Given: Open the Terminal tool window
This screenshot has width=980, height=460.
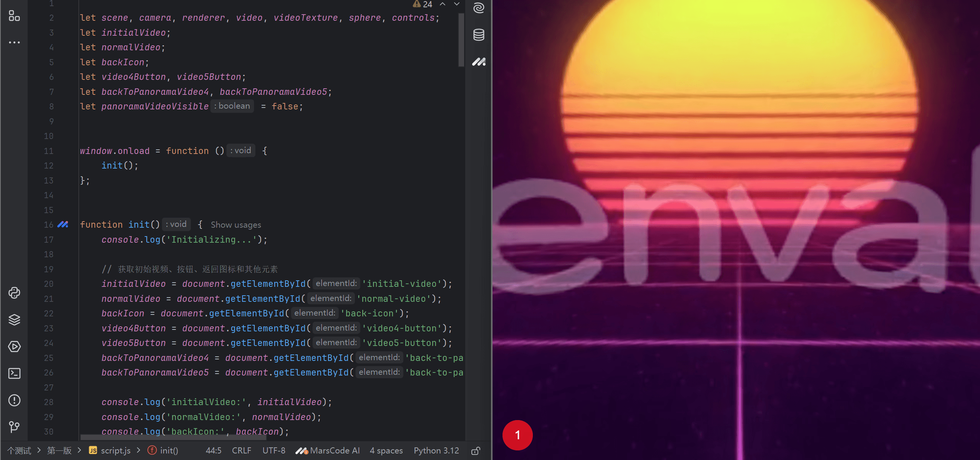Looking at the screenshot, I should [14, 373].
